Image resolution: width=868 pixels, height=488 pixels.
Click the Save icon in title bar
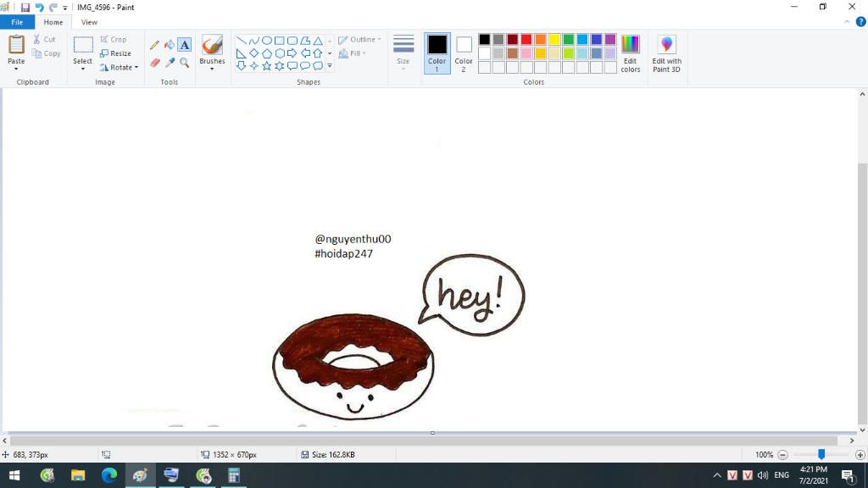coord(25,7)
